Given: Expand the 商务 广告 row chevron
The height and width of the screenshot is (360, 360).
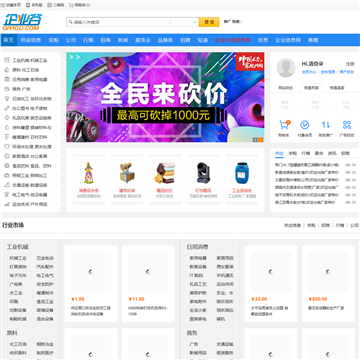Looking at the screenshot, I should coord(56,89).
